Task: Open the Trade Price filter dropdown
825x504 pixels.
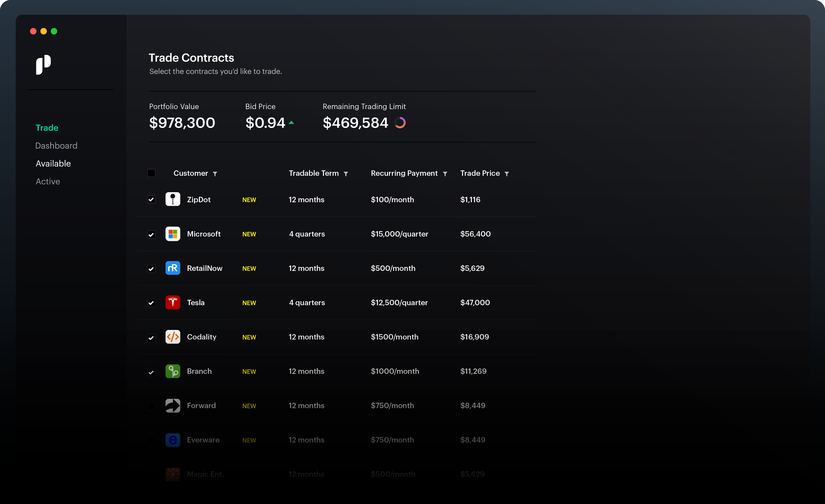Action: pos(507,174)
